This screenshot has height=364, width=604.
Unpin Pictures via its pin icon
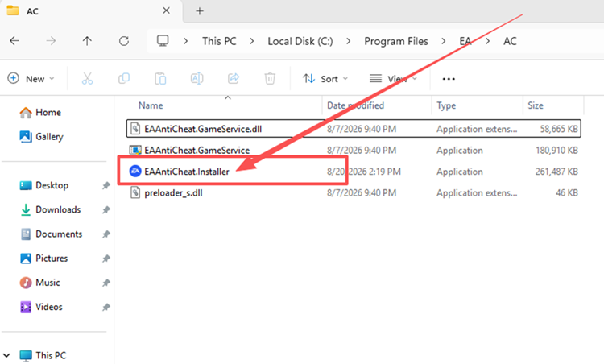click(106, 259)
